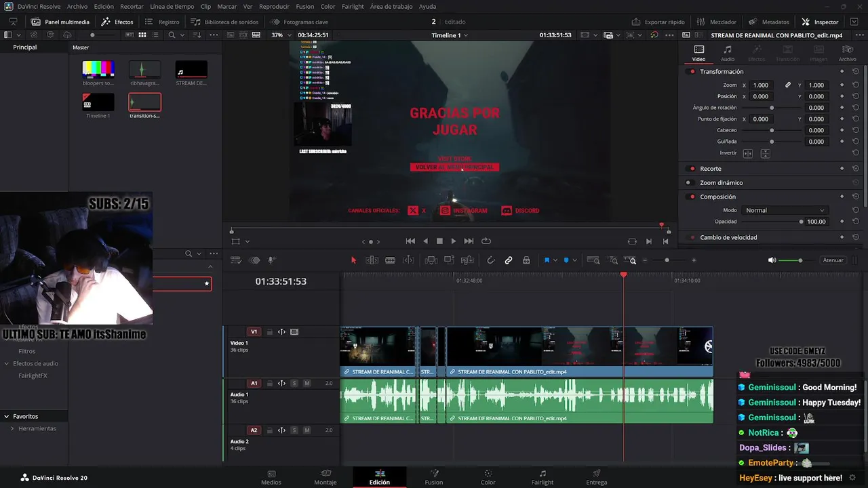Image resolution: width=868 pixels, height=488 pixels.
Task: Click the Replace clip icon in timeline toolbar
Action: coord(467,260)
